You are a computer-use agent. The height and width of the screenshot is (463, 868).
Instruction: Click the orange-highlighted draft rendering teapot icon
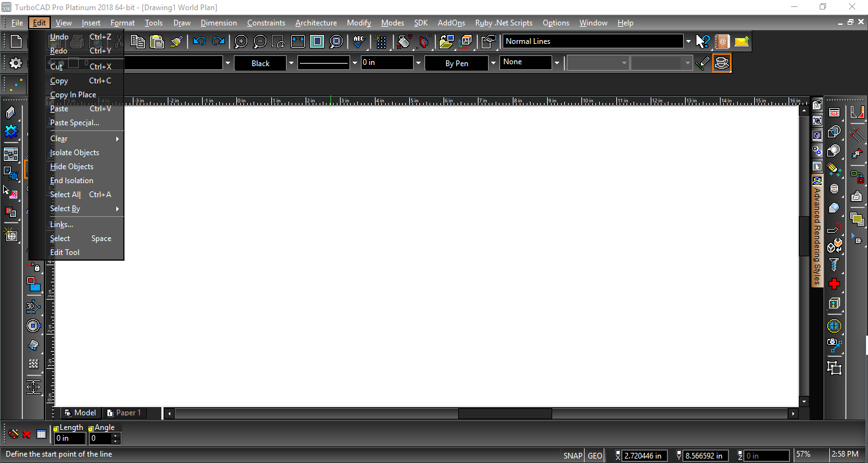721,63
